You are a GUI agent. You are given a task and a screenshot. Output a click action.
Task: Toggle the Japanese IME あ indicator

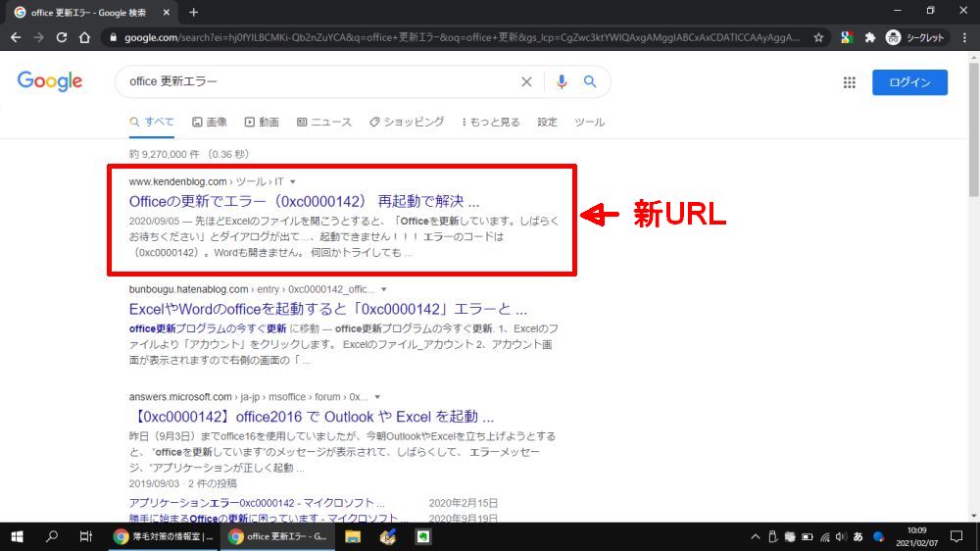click(x=858, y=536)
